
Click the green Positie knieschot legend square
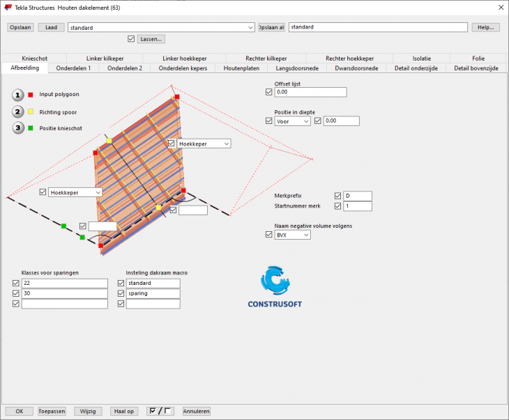[x=31, y=127]
